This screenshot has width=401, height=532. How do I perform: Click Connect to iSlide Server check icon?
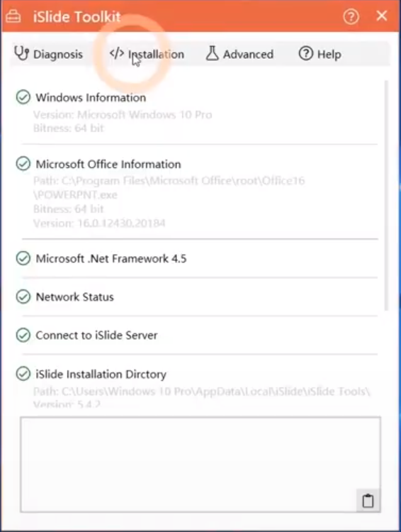click(x=23, y=335)
